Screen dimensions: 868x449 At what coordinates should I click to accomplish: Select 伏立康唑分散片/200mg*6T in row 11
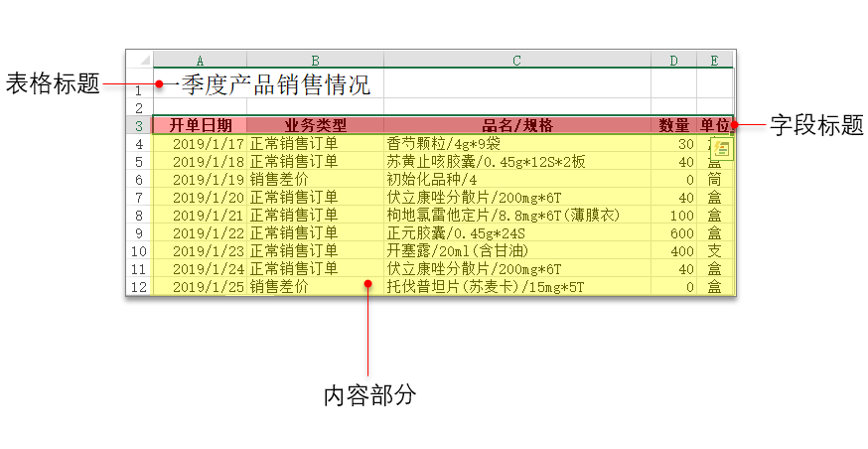click(517, 268)
